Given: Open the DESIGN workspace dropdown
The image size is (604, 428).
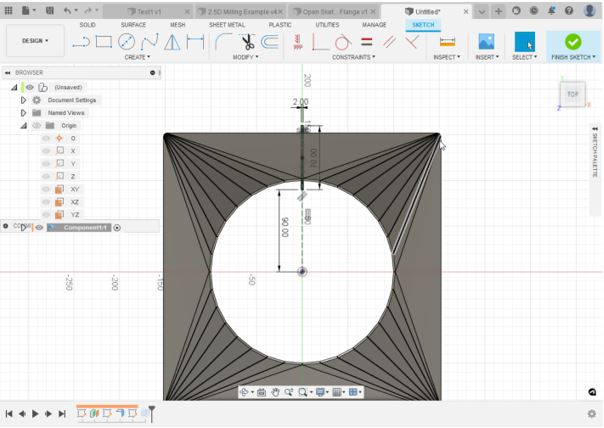Looking at the screenshot, I should [35, 40].
